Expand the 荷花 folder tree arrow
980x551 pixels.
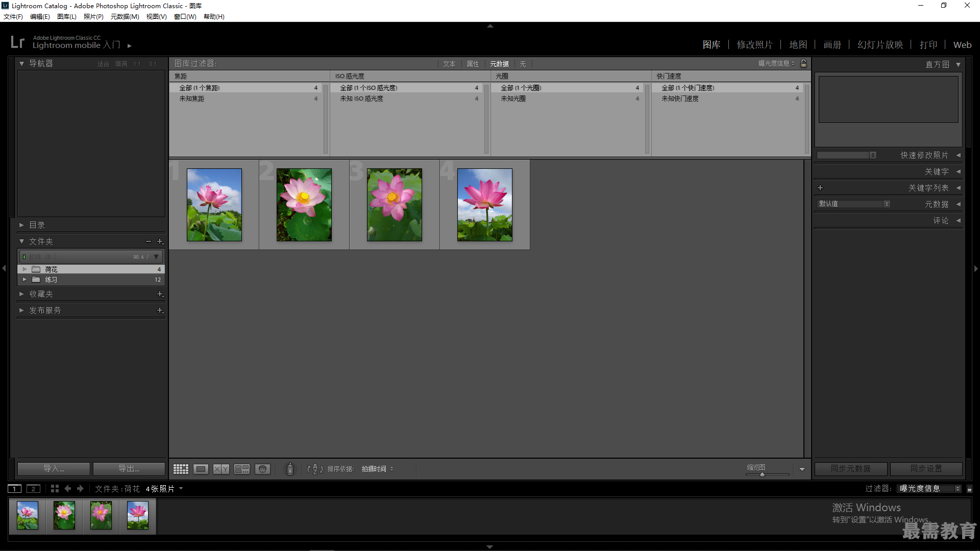coord(24,269)
